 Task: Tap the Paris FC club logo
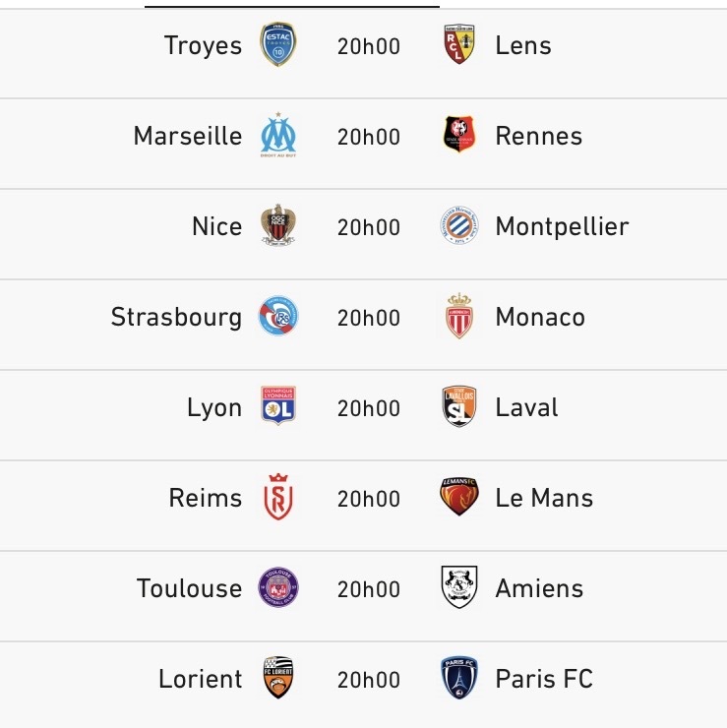459,679
